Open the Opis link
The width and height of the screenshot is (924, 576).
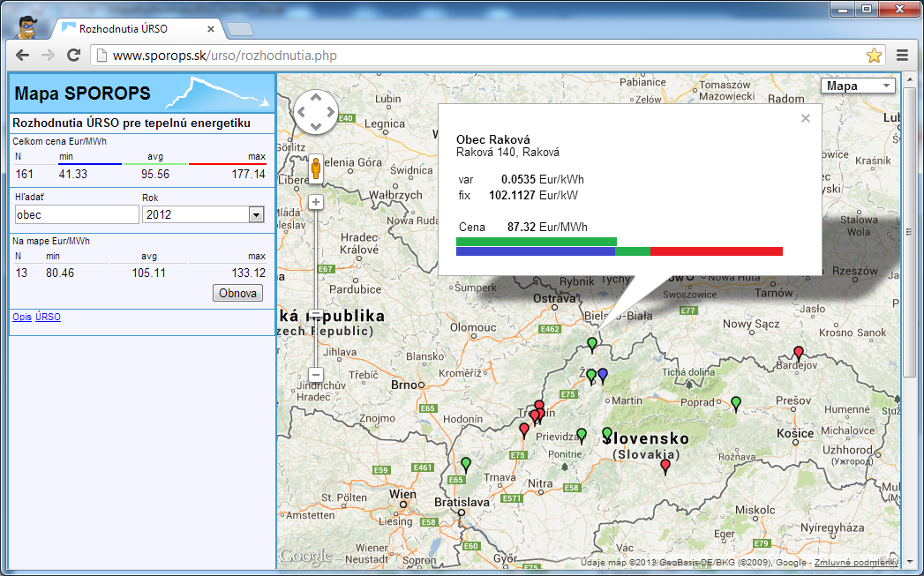pos(22,317)
